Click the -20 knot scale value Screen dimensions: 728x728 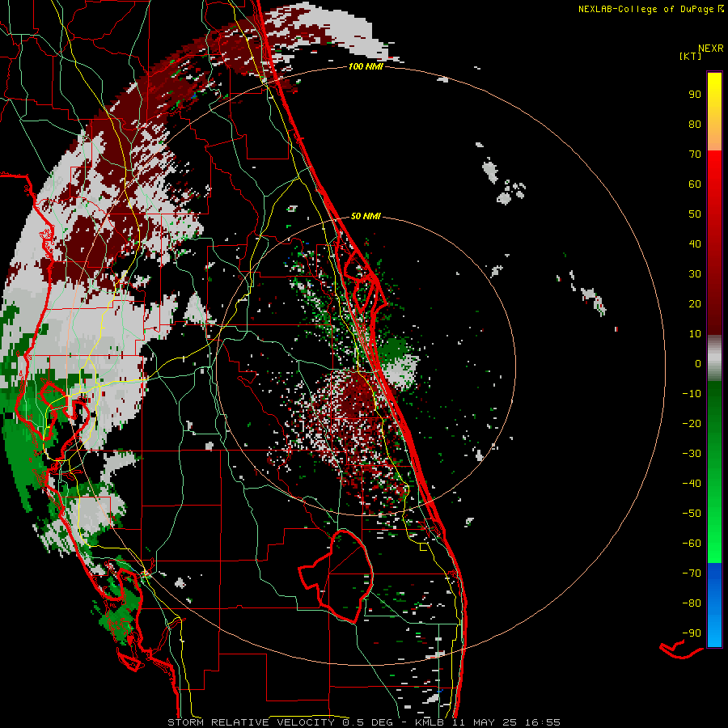coord(692,423)
